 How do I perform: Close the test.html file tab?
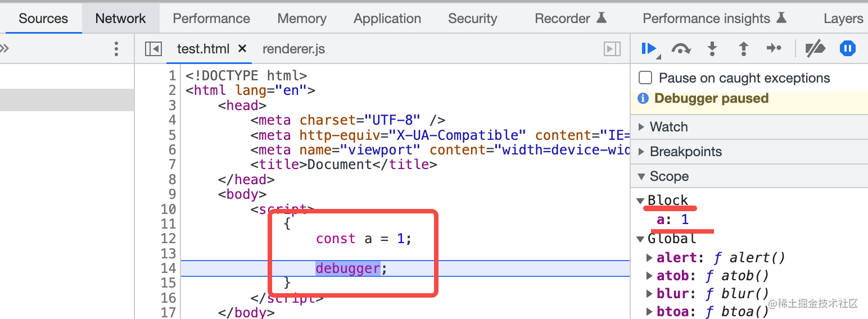tap(242, 49)
